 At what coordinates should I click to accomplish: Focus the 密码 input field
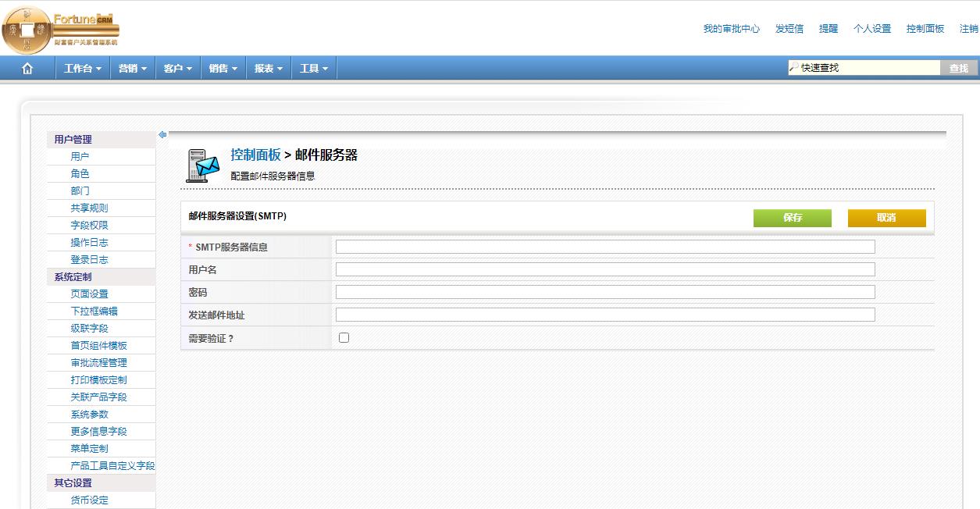(x=605, y=292)
